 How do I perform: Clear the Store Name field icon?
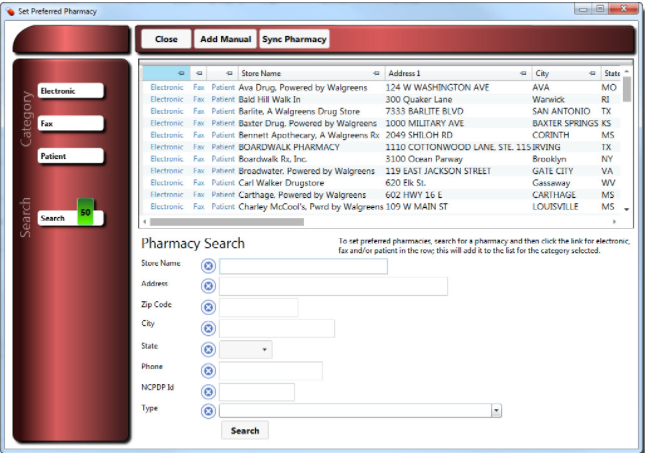[x=209, y=266]
